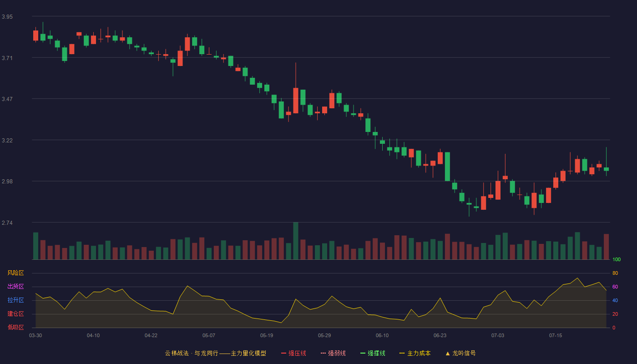Click the 低吸区 zone label
This screenshot has width=637, height=364.
point(15,327)
